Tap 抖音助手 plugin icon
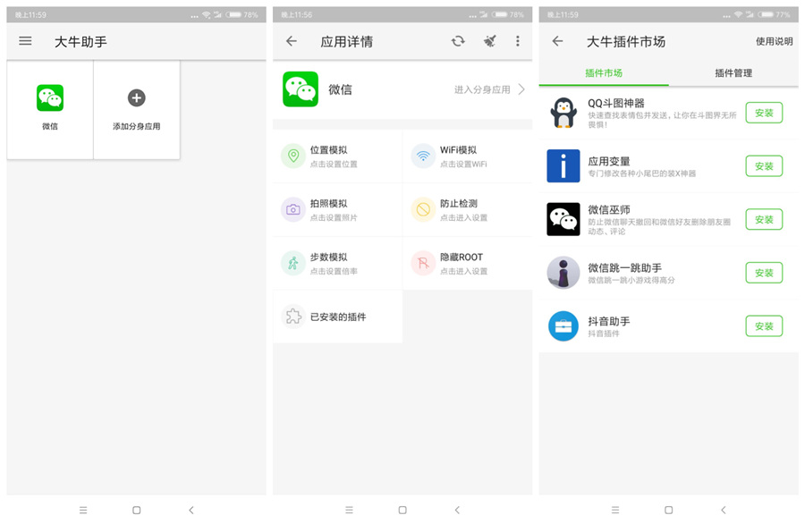The width and height of the screenshot is (805, 532). coord(563,326)
